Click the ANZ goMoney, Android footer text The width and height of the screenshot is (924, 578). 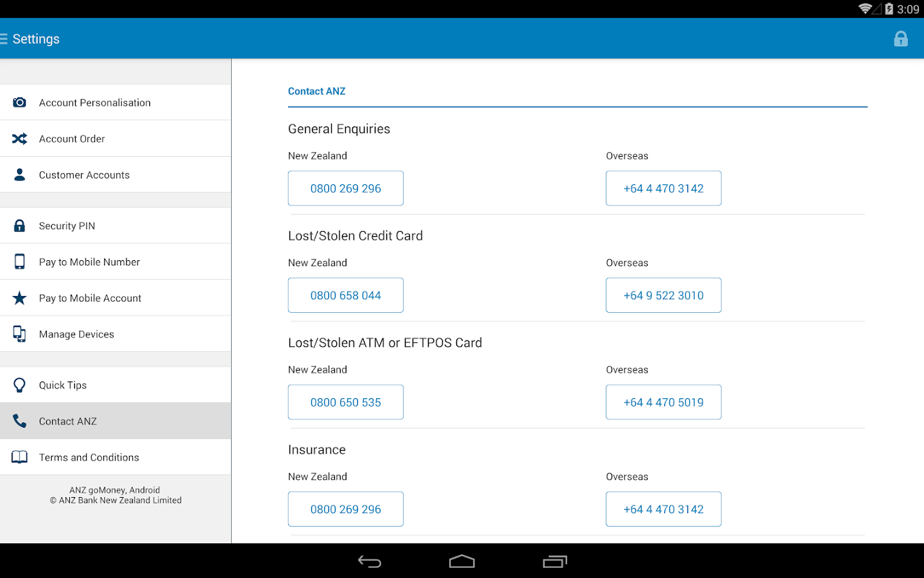coord(115,490)
